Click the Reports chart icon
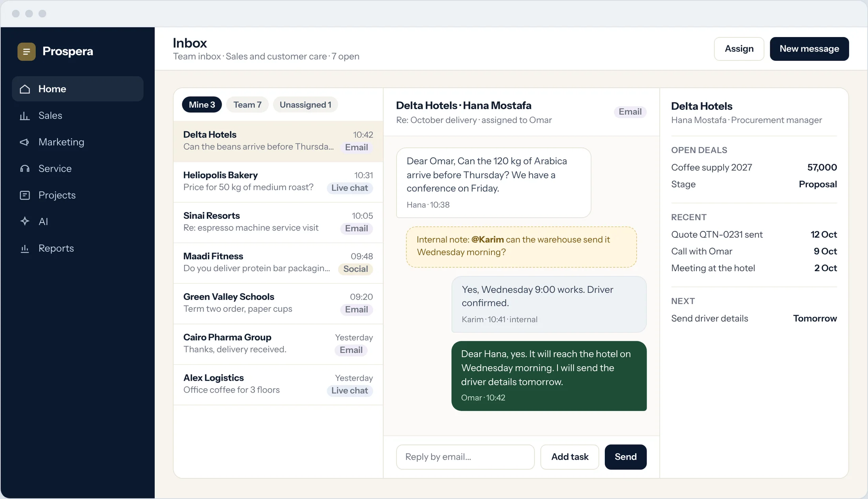 tap(25, 248)
